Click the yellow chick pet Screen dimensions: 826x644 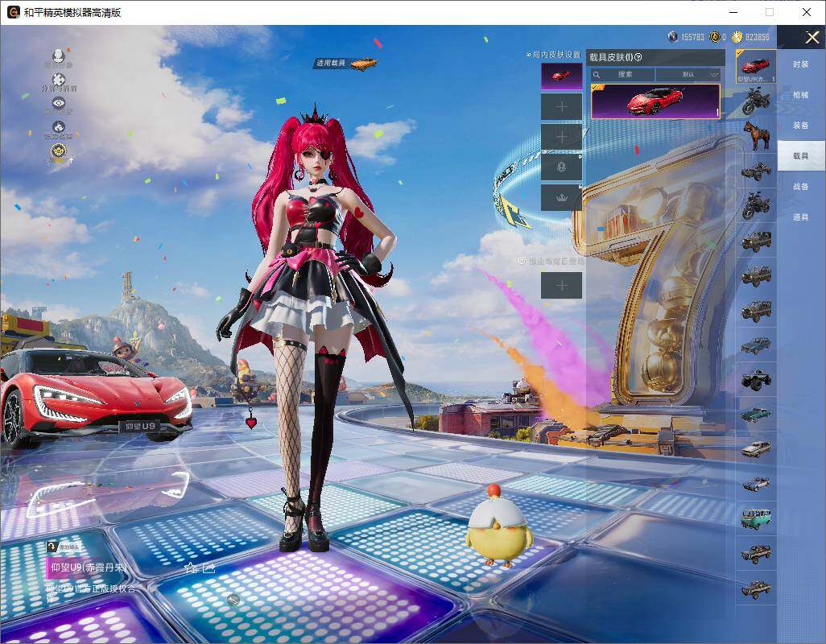click(x=498, y=526)
